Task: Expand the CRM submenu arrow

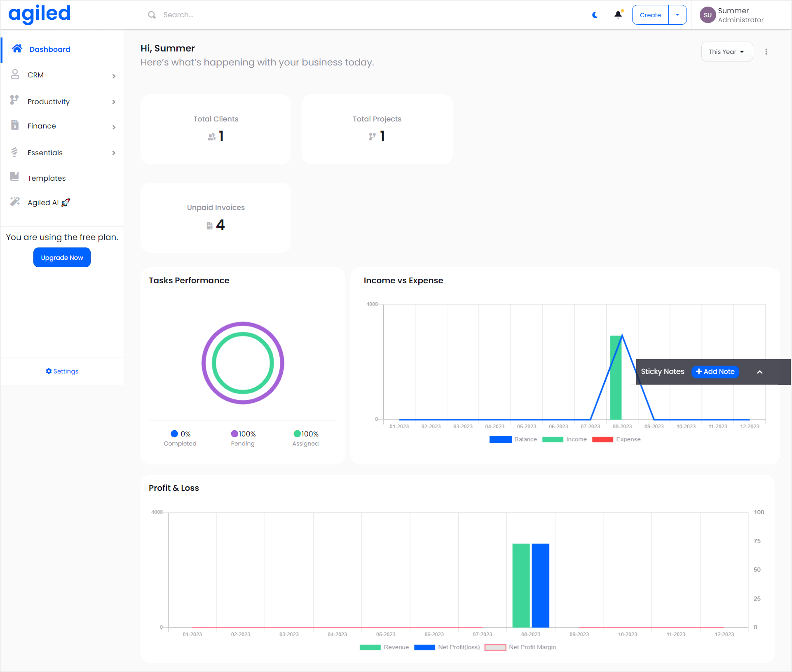Action: point(114,76)
